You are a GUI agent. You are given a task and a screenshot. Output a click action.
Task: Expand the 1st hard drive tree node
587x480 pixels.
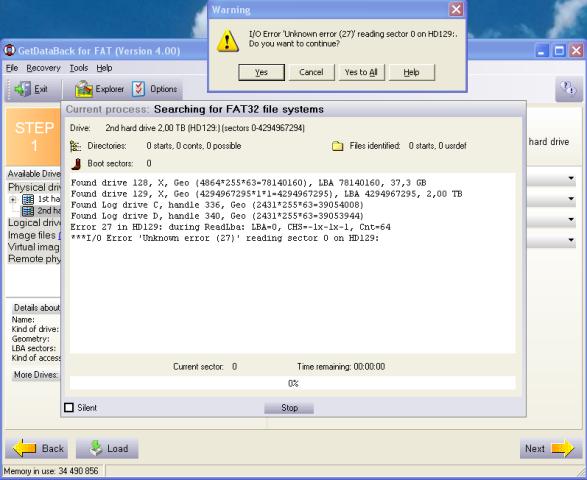click(13, 199)
